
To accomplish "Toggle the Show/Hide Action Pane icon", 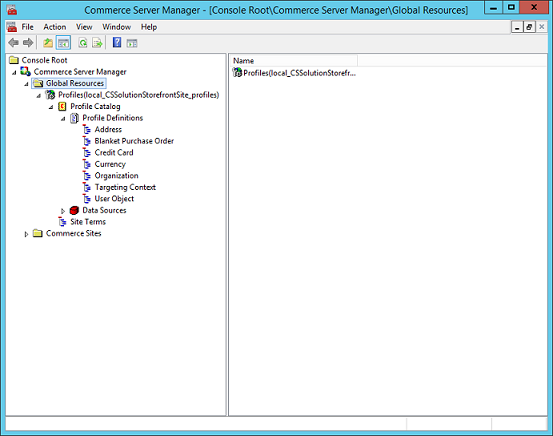I will coord(132,43).
